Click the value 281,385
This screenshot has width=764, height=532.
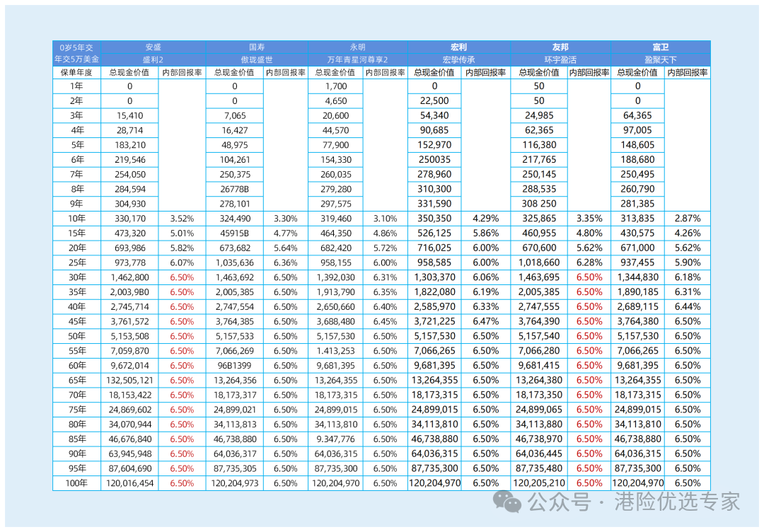coord(638,204)
